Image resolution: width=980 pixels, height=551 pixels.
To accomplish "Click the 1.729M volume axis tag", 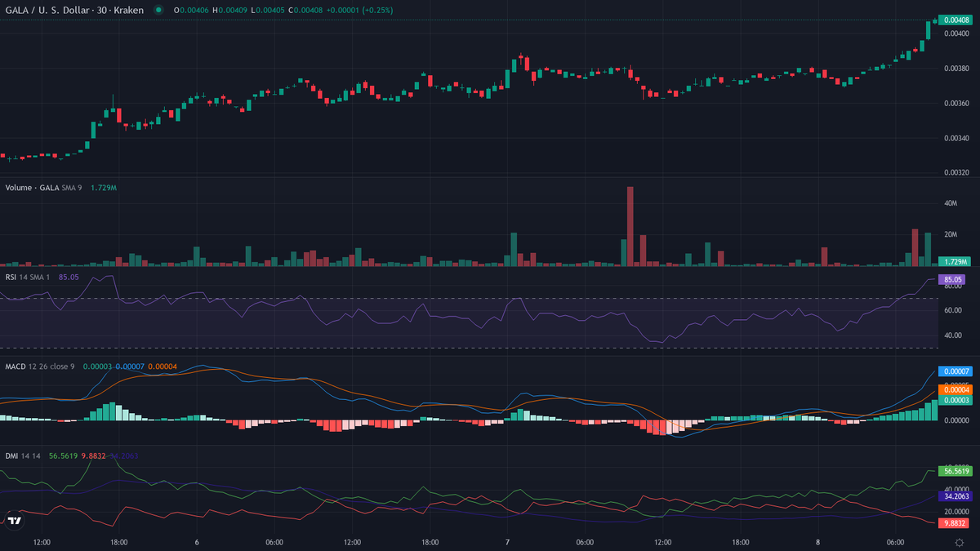I will pyautogui.click(x=955, y=261).
